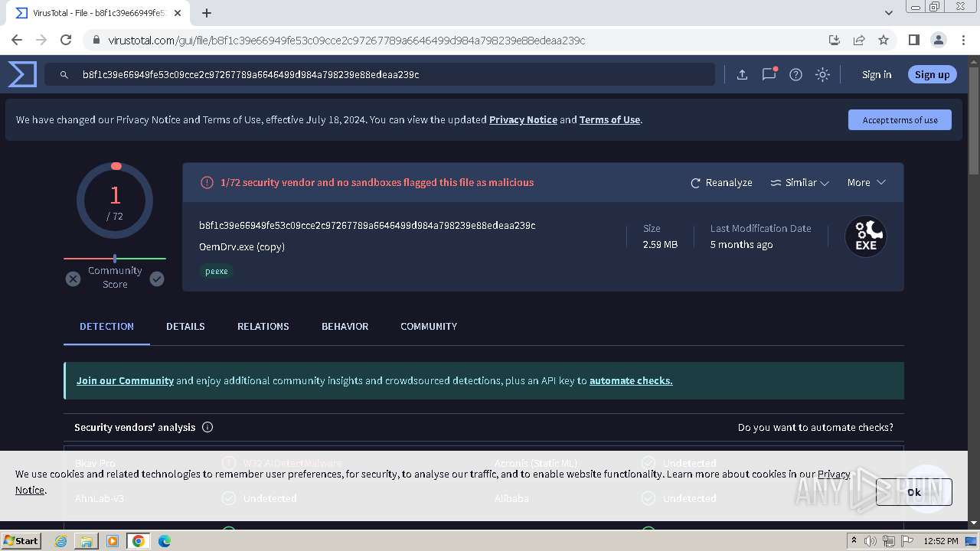
Task: Open a new browser tab
Action: click(x=207, y=13)
